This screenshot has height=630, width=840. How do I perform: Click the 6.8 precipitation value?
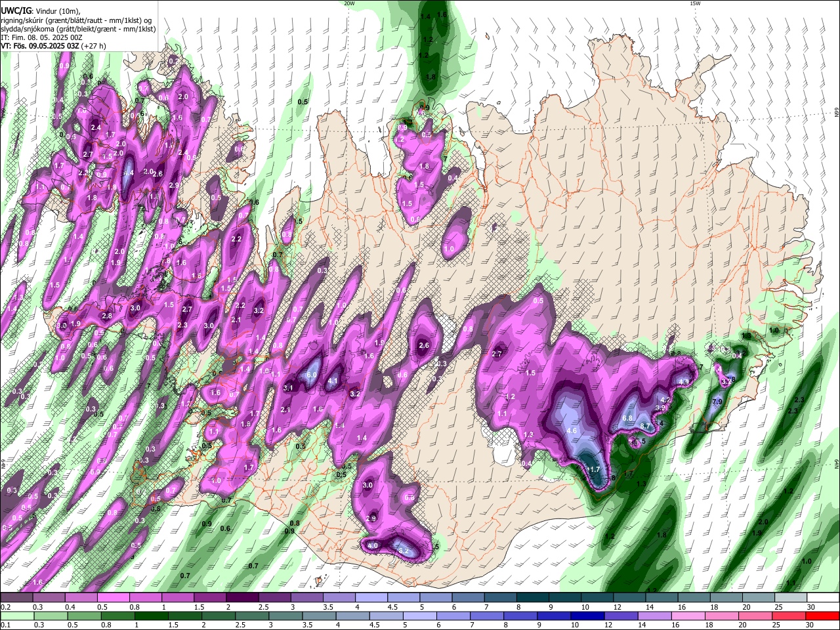tap(627, 418)
